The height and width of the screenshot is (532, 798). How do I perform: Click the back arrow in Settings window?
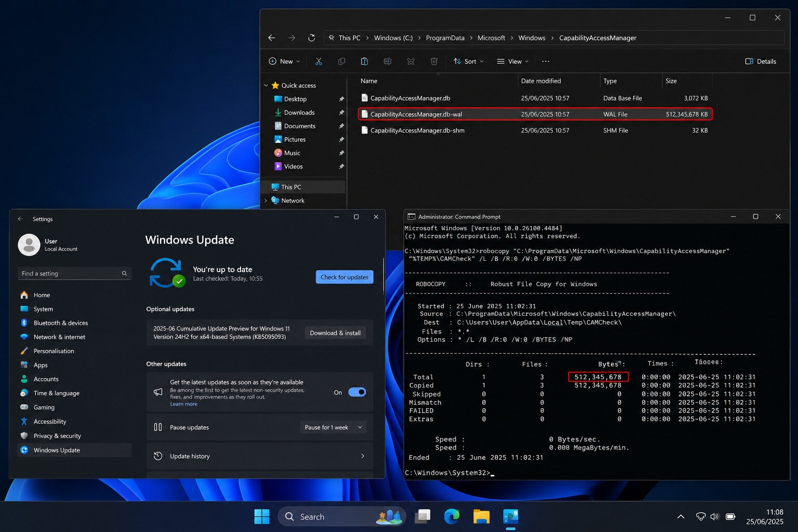[20, 219]
